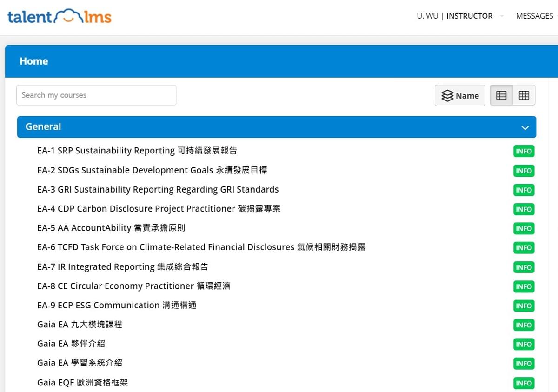The height and width of the screenshot is (392, 558).
Task: Open the Messages menu
Action: click(x=535, y=16)
